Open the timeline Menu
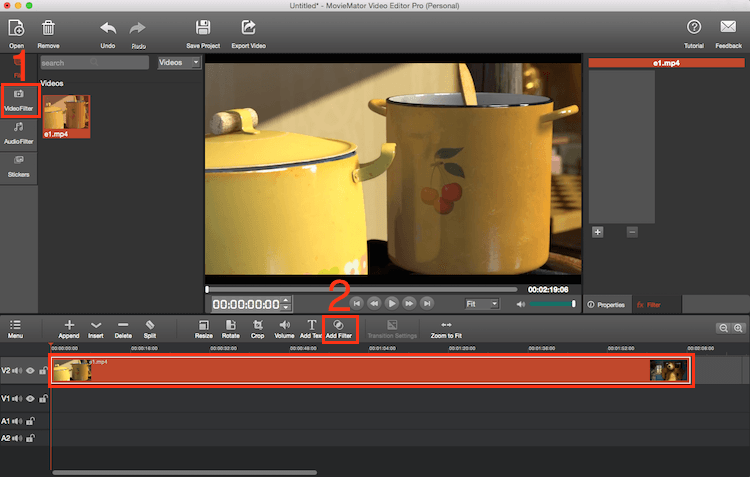Screen dimensions: 750x477 coord(15,329)
